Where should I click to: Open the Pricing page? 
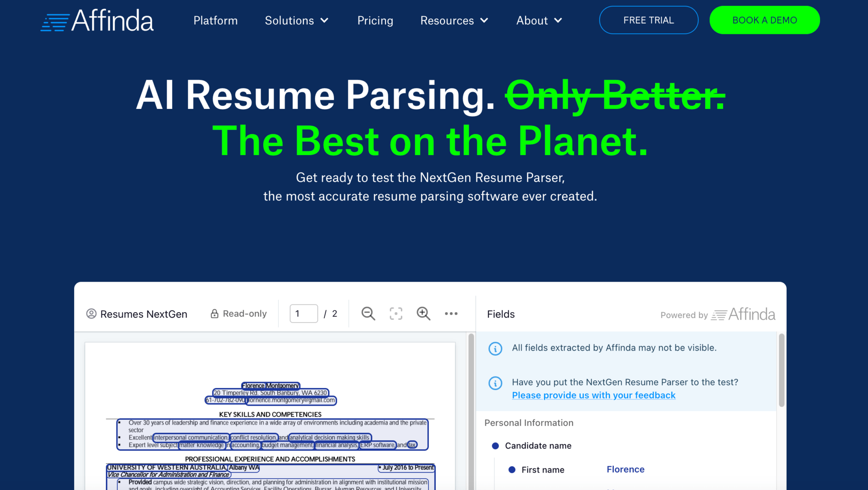coord(375,20)
